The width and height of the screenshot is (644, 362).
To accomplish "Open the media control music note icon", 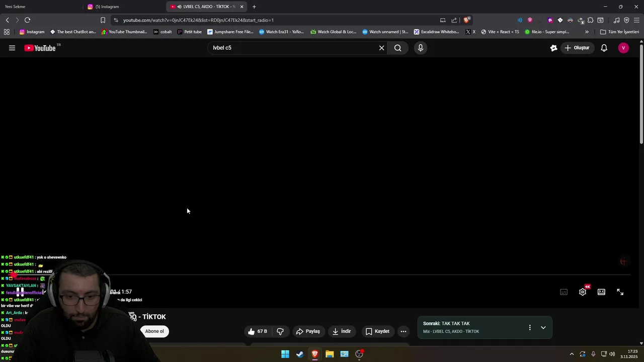I will (x=616, y=20).
